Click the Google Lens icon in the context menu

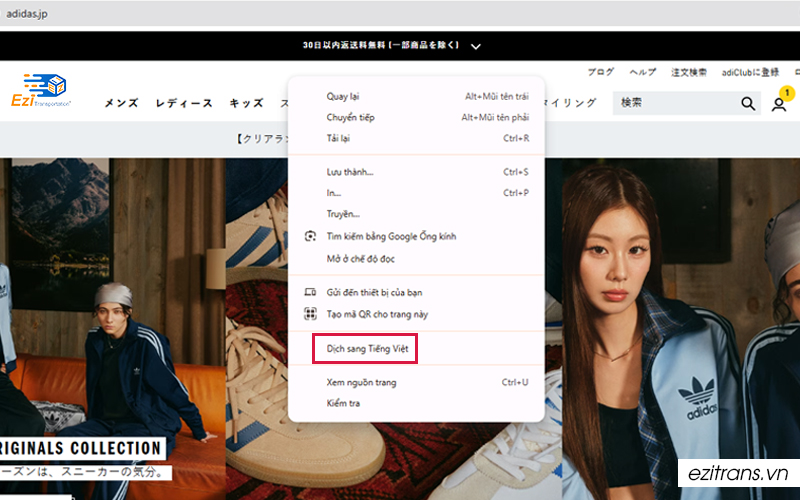[310, 236]
